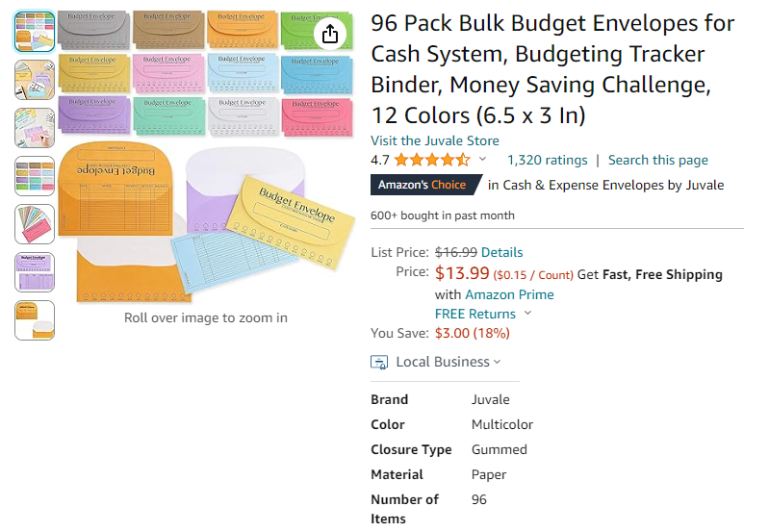
Task: Select the fifth thumbnail with fanned envelopes
Action: [x=35, y=224]
